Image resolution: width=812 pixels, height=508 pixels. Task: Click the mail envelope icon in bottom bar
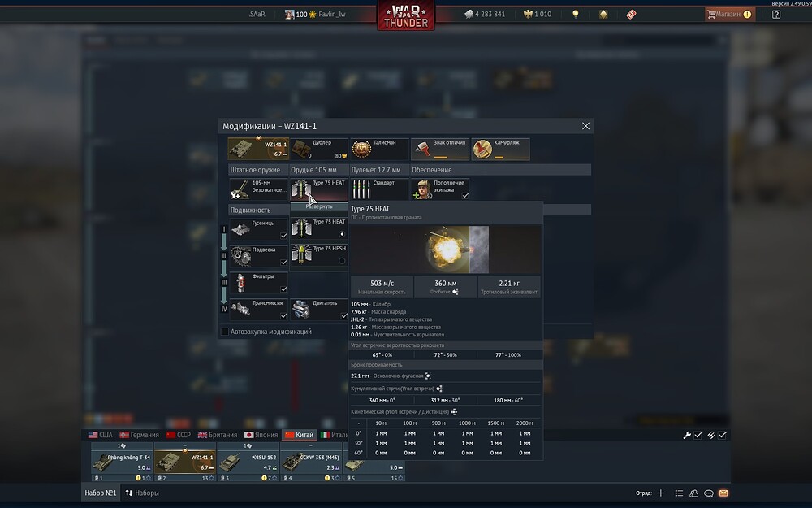tap(723, 493)
